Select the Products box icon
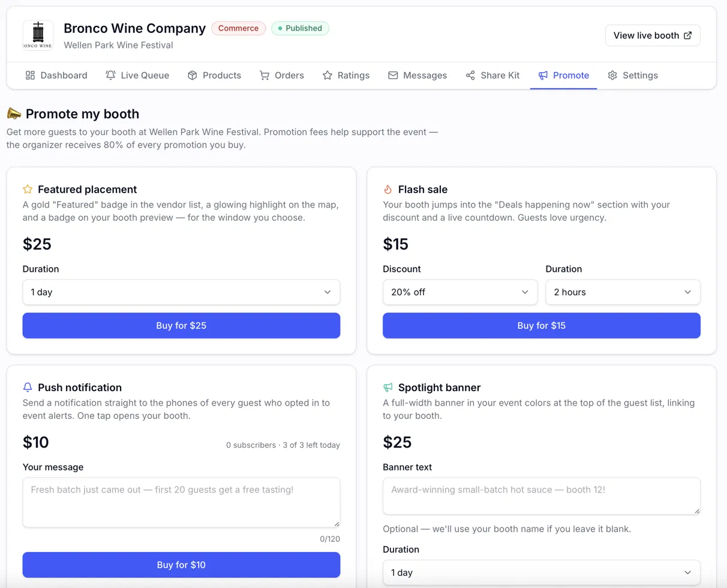 click(193, 76)
